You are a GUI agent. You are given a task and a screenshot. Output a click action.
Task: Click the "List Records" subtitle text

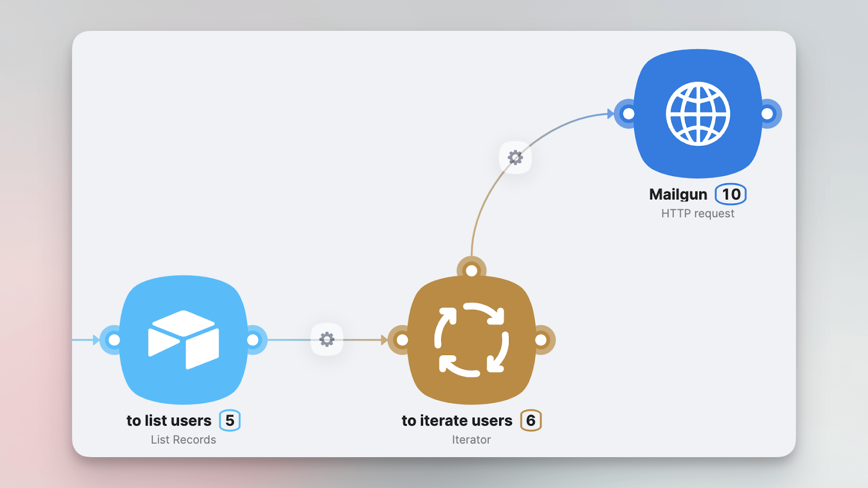pos(183,440)
